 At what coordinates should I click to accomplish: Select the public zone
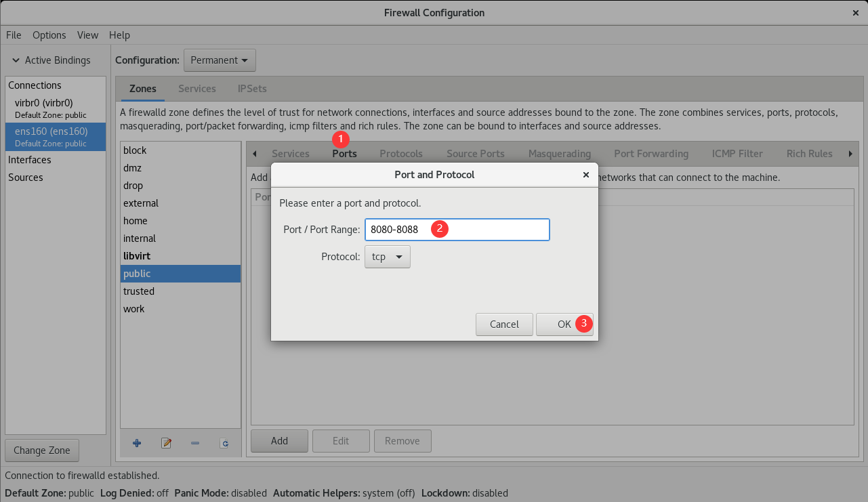[x=180, y=274]
